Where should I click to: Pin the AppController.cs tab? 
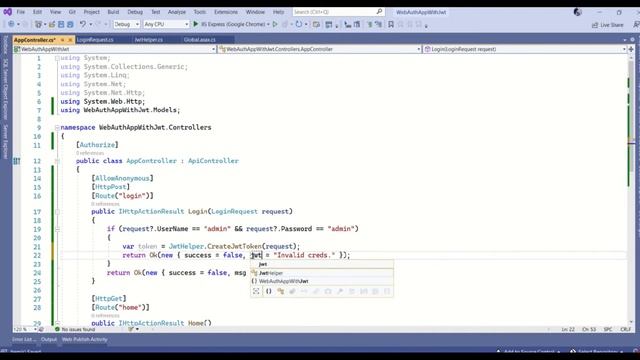pyautogui.click(x=62, y=40)
